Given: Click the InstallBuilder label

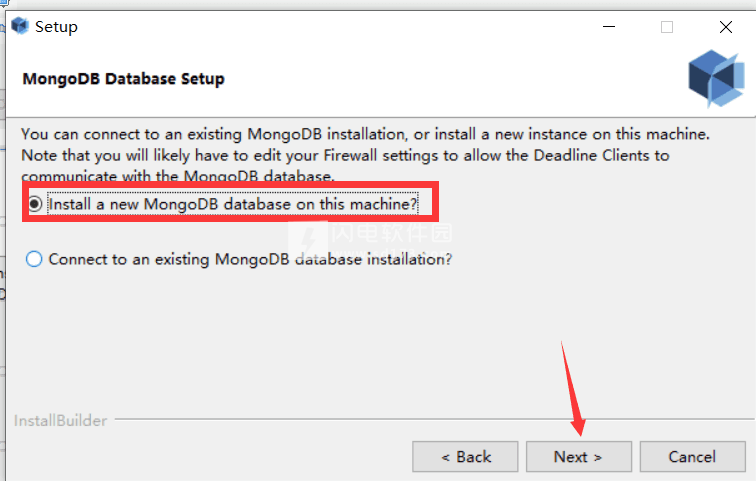Looking at the screenshot, I should pyautogui.click(x=61, y=420).
